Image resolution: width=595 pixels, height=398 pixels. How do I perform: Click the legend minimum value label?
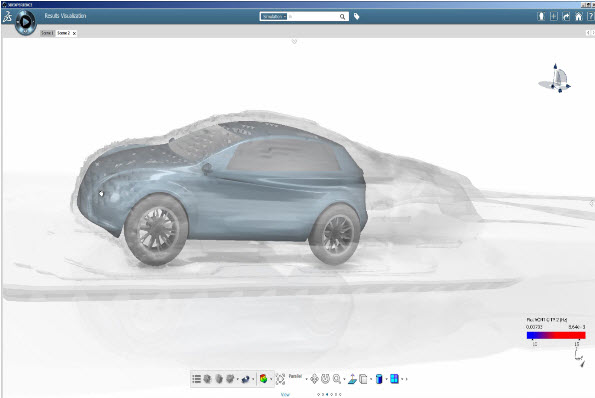coord(534,327)
